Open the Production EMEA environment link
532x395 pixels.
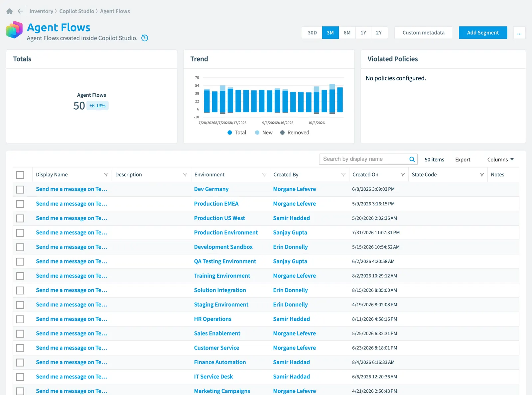point(216,204)
